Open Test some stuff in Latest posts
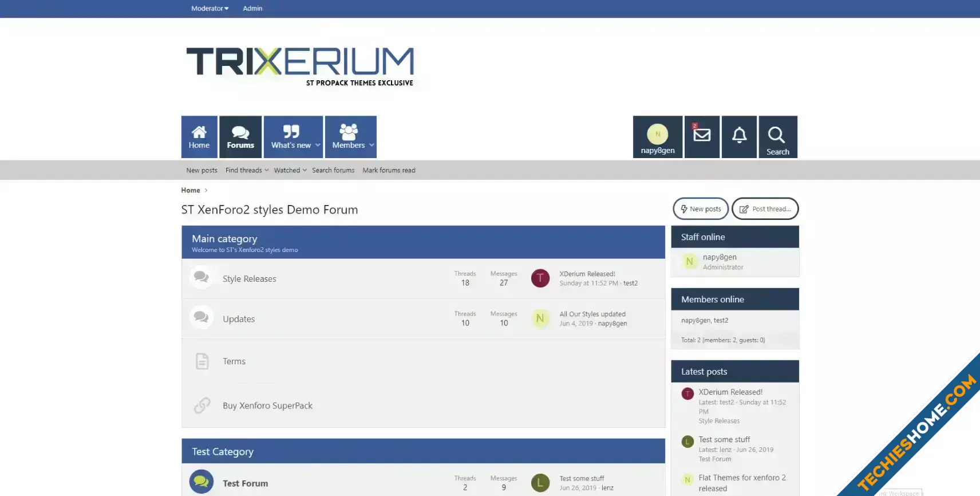Screen dimensions: 980x496 point(724,439)
